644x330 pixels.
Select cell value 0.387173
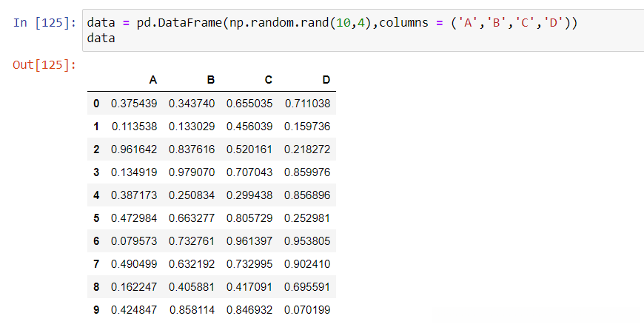pyautogui.click(x=134, y=195)
